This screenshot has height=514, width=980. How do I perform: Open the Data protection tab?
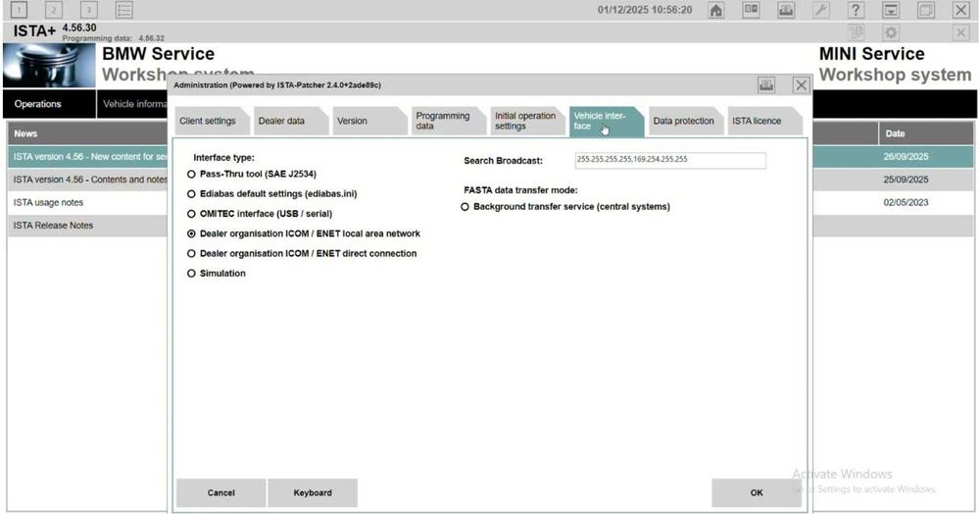click(684, 121)
